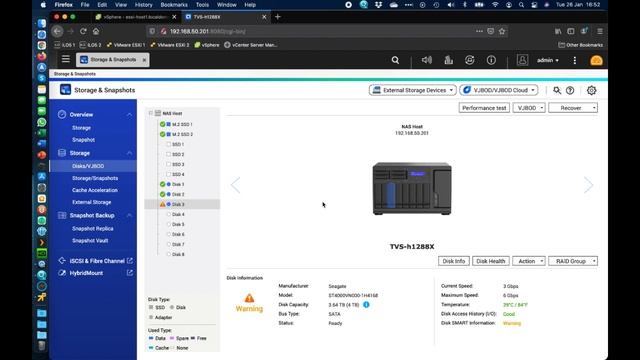Show previous enclosure with left arrow

click(x=236, y=185)
